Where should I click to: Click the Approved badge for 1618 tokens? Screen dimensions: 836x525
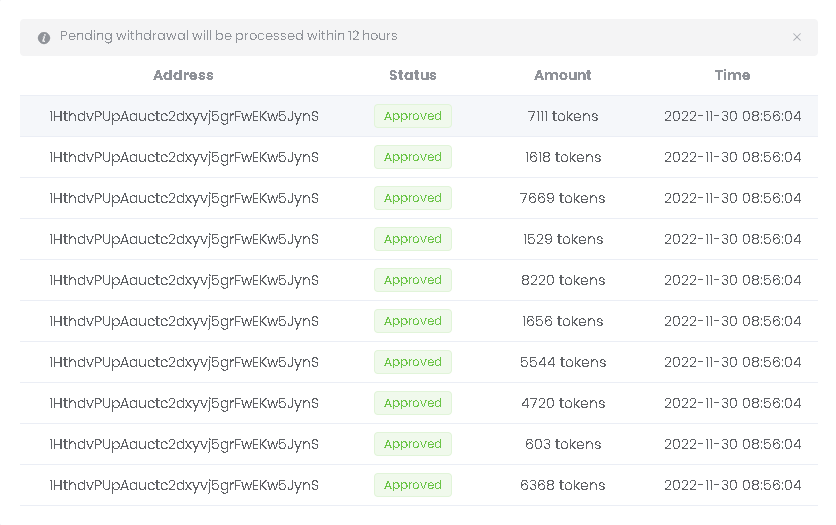pyautogui.click(x=413, y=157)
